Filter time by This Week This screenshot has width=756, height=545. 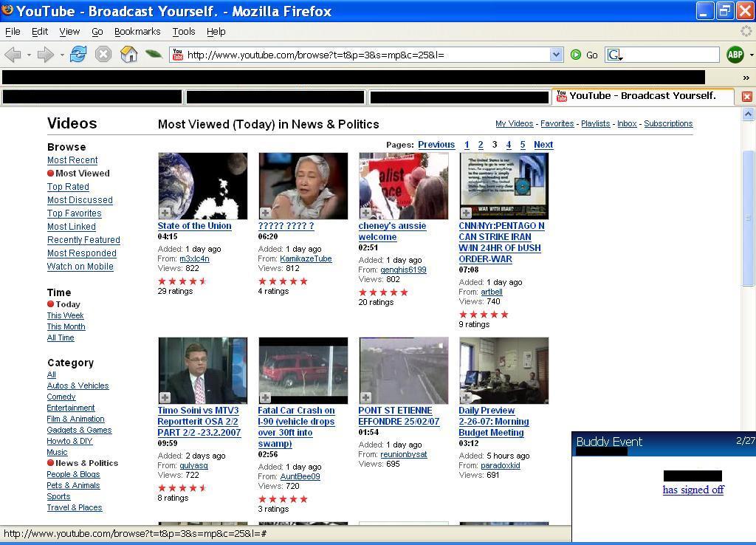(65, 315)
